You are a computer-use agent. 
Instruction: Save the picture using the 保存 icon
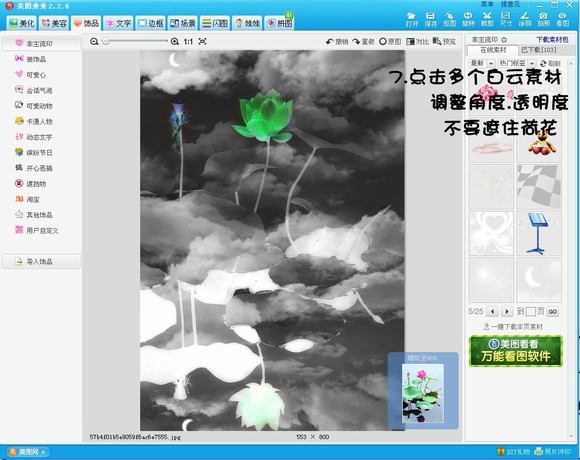[x=430, y=19]
